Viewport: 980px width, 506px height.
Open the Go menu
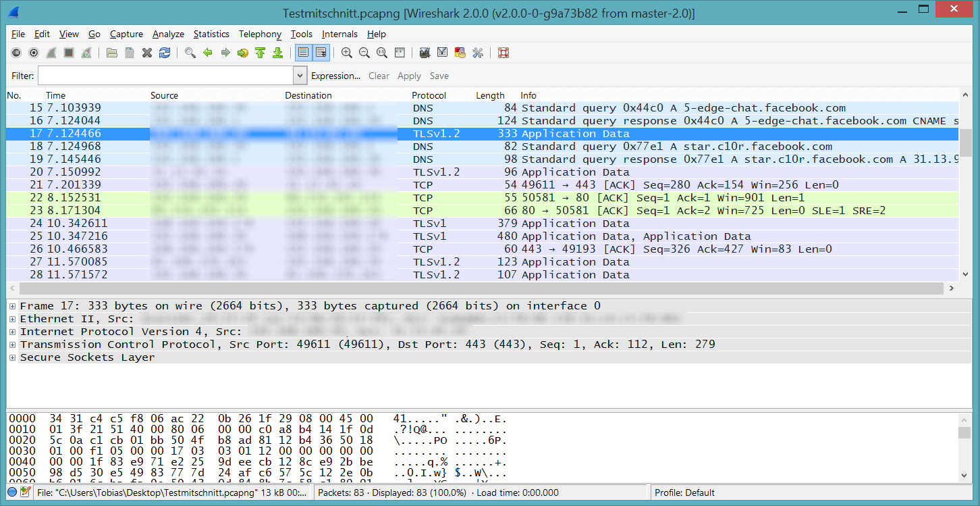(x=94, y=34)
